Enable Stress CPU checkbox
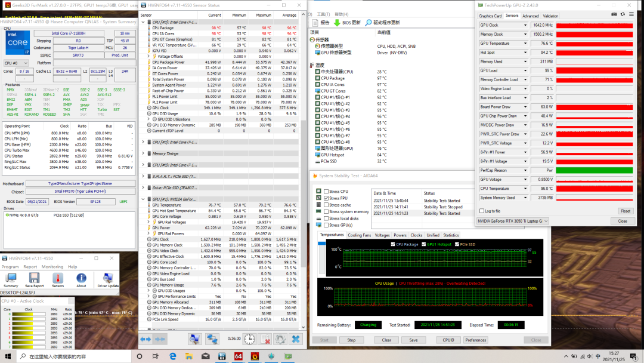Viewport: 644px width, 363px height. tap(326, 192)
